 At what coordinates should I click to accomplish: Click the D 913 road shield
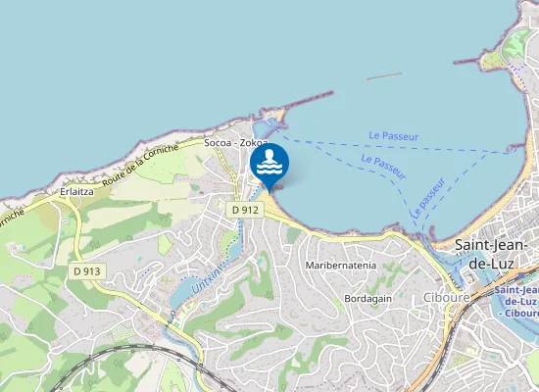click(87, 271)
